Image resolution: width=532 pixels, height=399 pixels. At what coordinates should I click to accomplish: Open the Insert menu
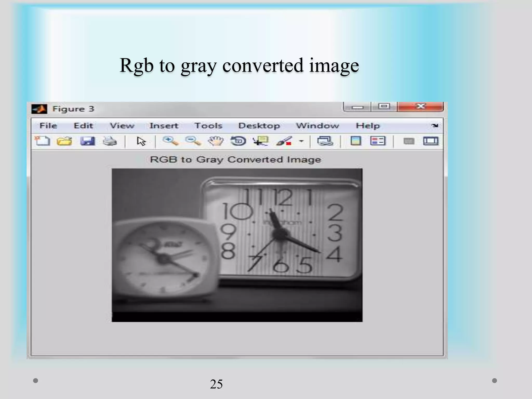pyautogui.click(x=164, y=126)
